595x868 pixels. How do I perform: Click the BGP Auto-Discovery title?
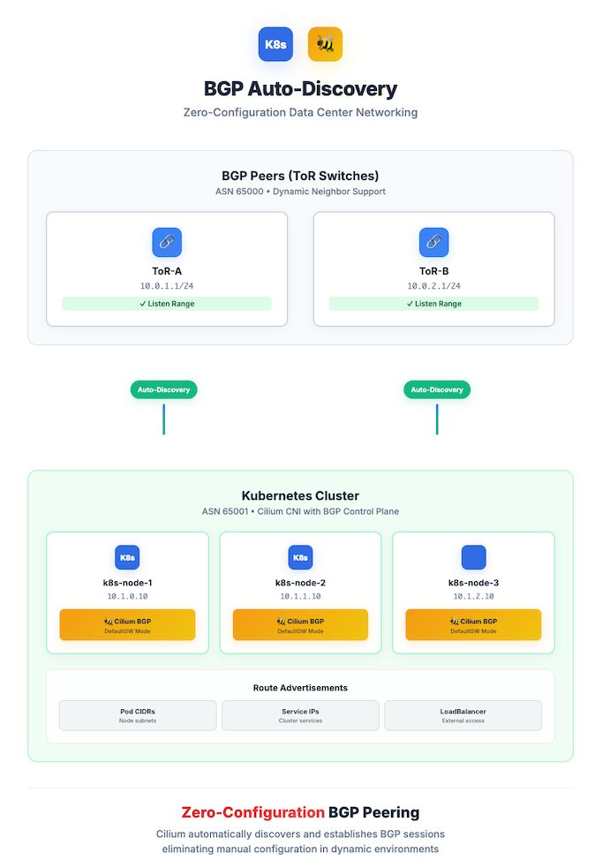click(300, 88)
